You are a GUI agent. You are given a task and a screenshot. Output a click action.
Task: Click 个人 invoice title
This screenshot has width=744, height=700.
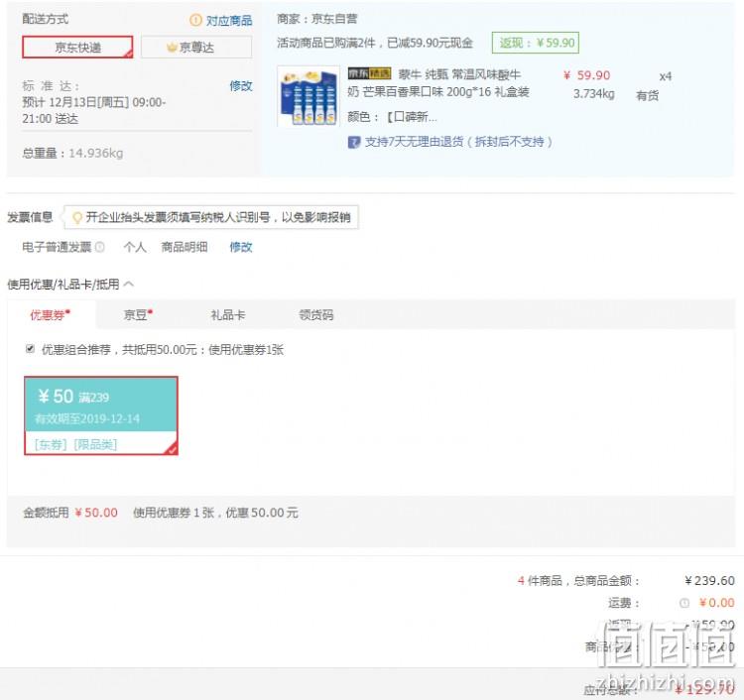(135, 247)
